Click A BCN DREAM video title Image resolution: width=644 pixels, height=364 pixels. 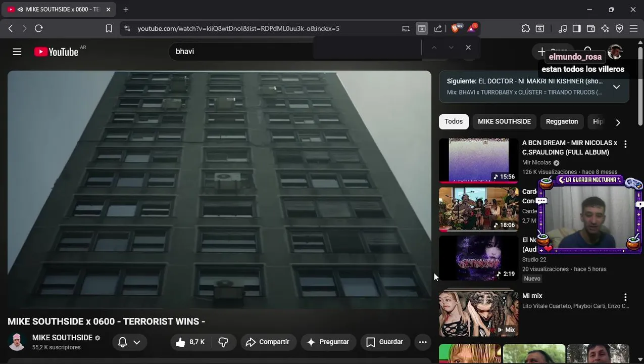pos(570,148)
